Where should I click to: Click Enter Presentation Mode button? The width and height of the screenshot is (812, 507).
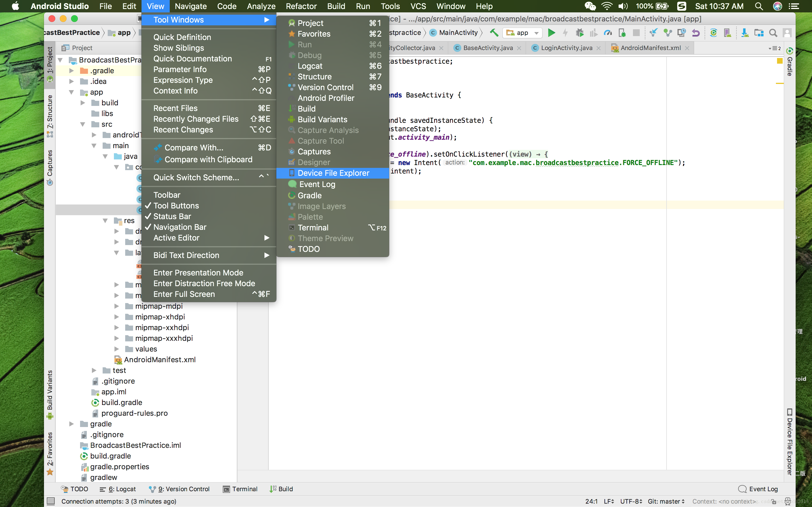(x=198, y=273)
